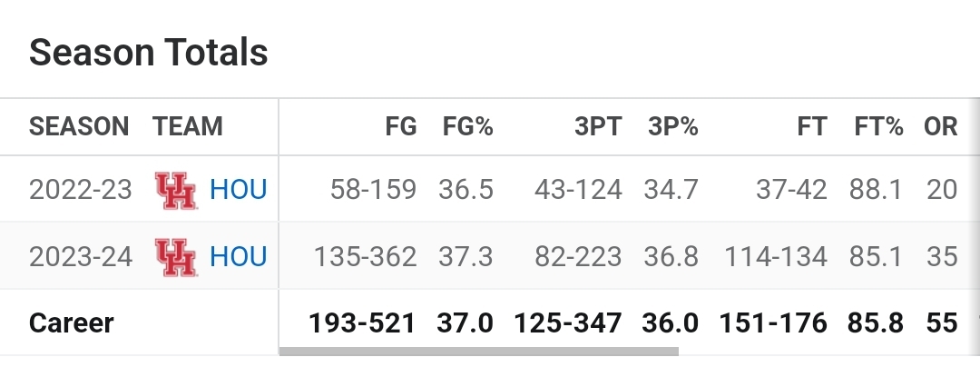Screen dimensions: 980x377
Task: Click the Houston logo in 2022-23 row
Action: pyautogui.click(x=176, y=190)
